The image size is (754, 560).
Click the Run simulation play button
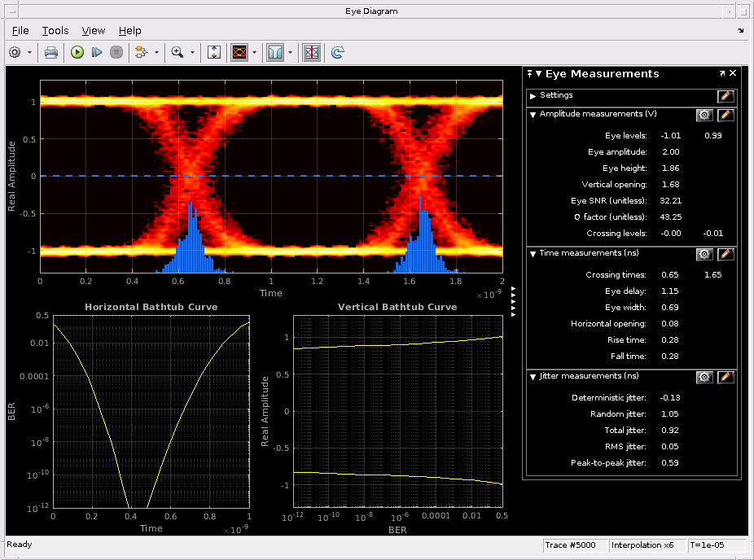coord(77,52)
